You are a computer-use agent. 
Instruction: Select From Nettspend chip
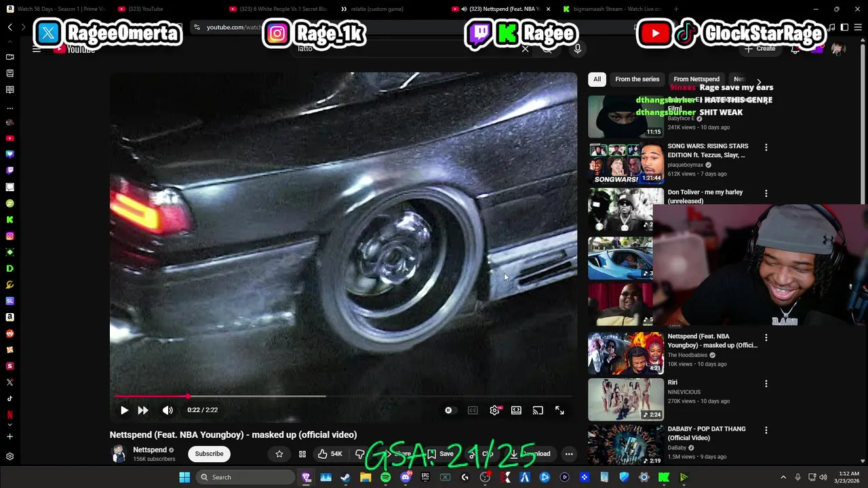click(696, 79)
